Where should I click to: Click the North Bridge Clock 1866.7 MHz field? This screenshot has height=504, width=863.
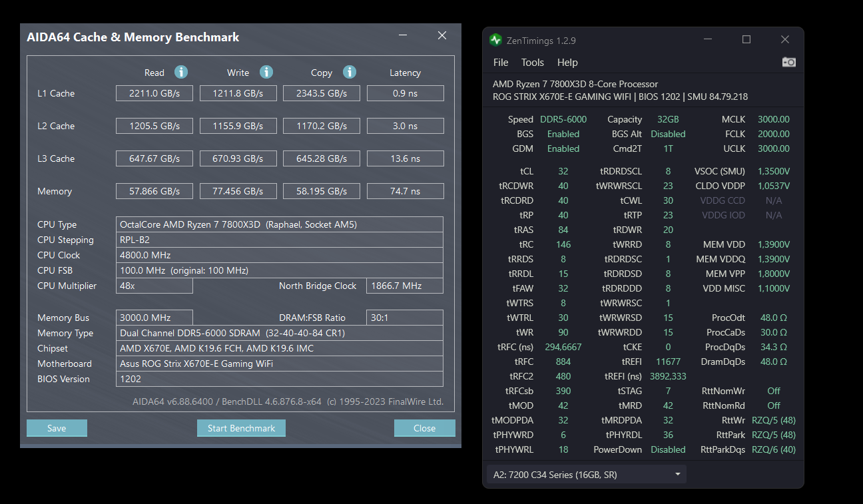click(405, 286)
